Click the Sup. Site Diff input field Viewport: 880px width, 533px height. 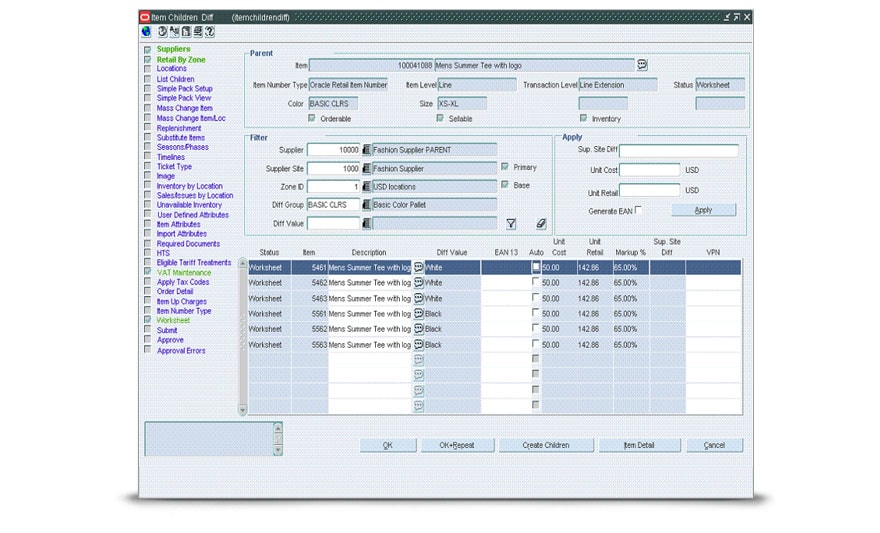(679, 150)
